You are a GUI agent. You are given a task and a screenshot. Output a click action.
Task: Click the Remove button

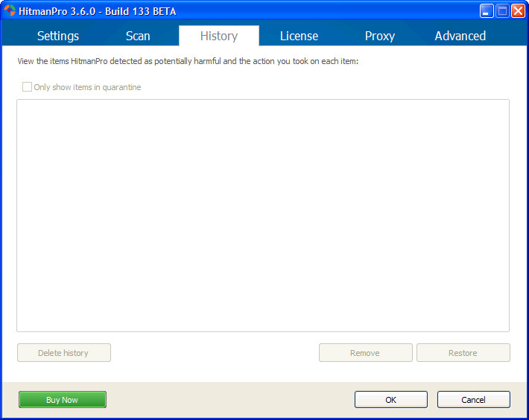pos(365,353)
